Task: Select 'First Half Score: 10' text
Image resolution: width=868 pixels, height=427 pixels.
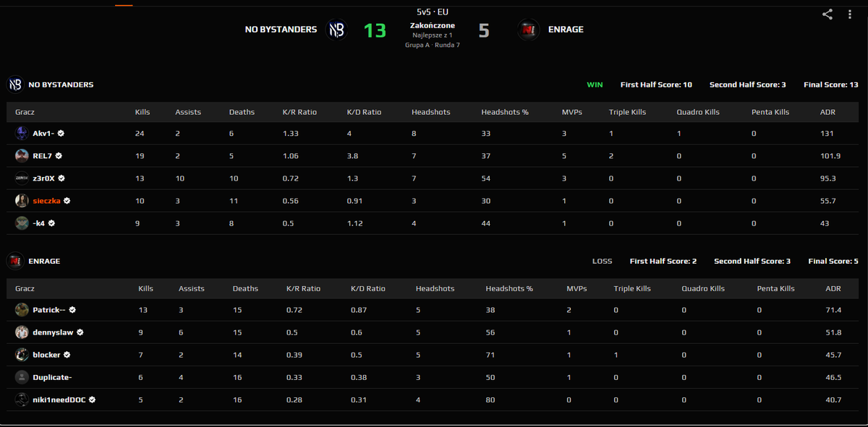Action: (x=656, y=85)
